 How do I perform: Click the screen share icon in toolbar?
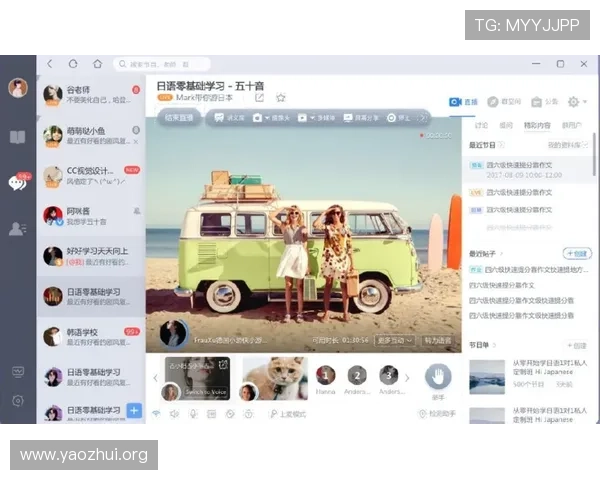click(x=348, y=118)
